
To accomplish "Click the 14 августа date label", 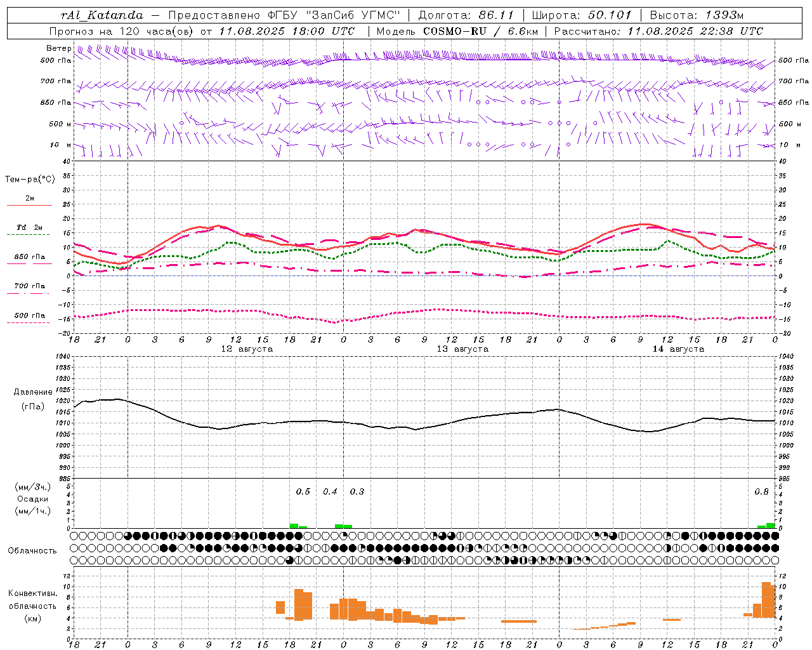I will 678,349.
